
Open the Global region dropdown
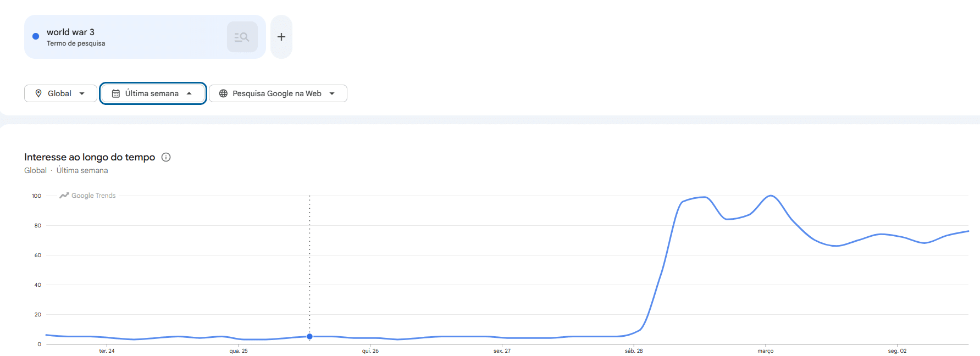[60, 93]
